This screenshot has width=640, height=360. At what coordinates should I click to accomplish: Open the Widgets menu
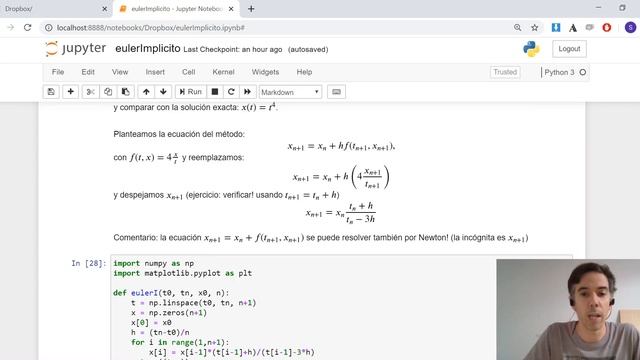click(265, 72)
